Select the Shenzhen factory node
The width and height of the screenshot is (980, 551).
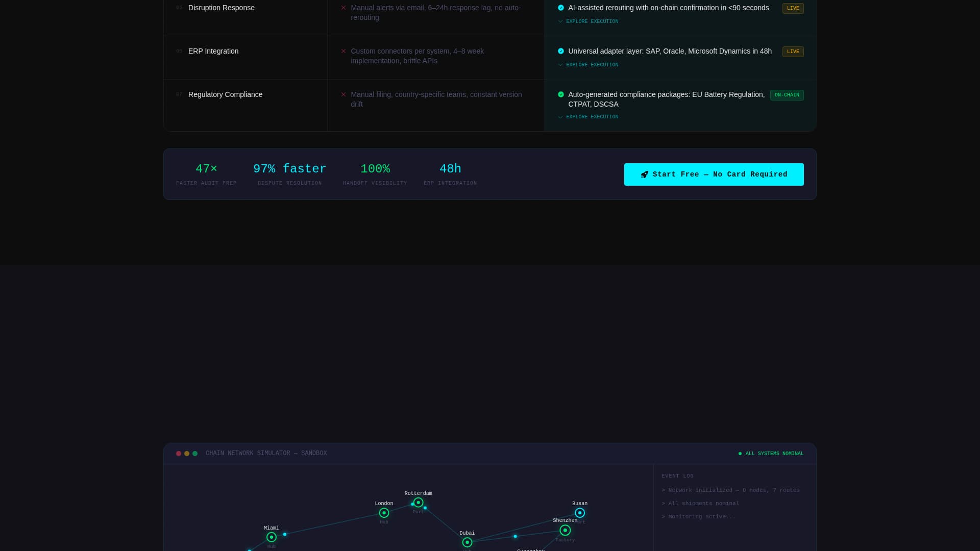pyautogui.click(x=565, y=530)
